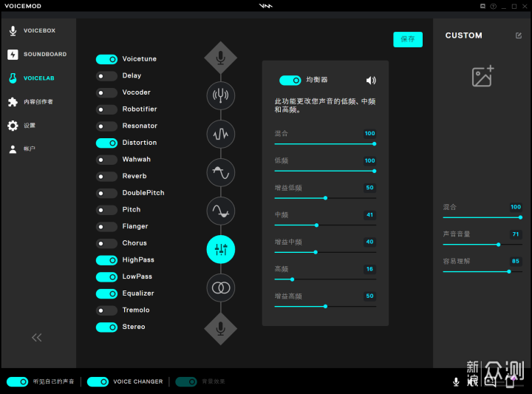Select the HighPass filter node
The width and height of the screenshot is (532, 394).
coord(221,172)
